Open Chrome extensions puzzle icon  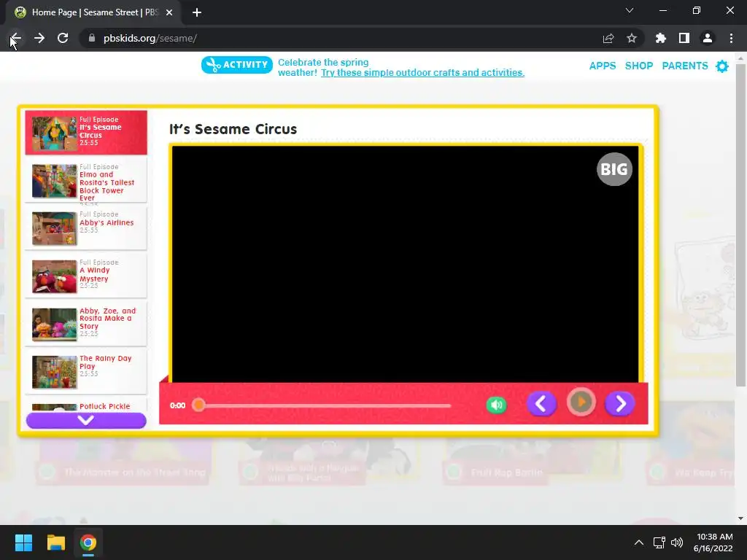tap(661, 38)
